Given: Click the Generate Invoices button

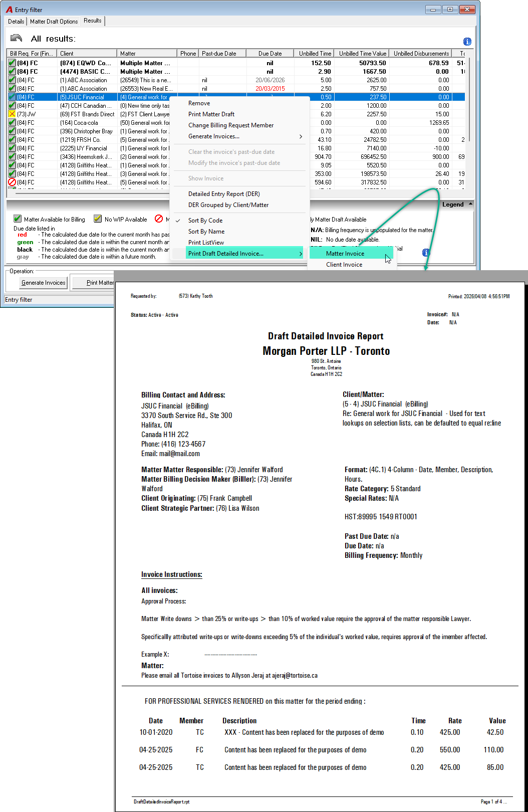Looking at the screenshot, I should (43, 283).
